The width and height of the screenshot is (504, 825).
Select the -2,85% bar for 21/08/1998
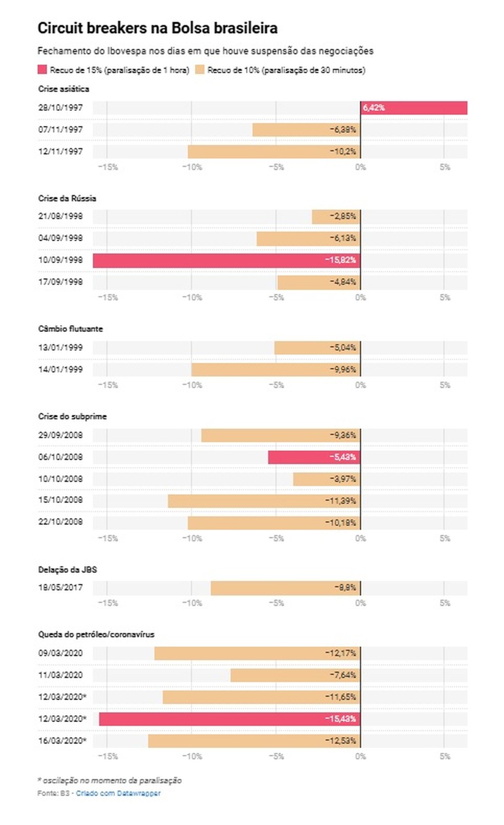[x=336, y=217]
